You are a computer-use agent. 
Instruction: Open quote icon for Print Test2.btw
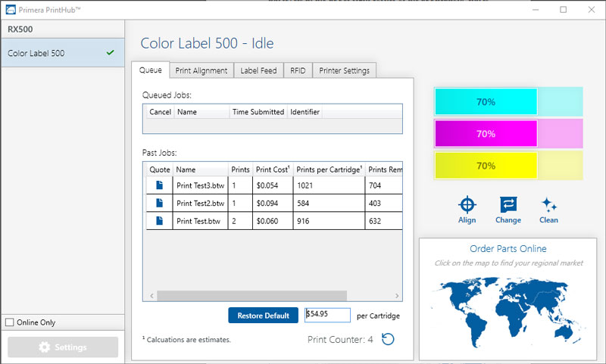click(159, 203)
